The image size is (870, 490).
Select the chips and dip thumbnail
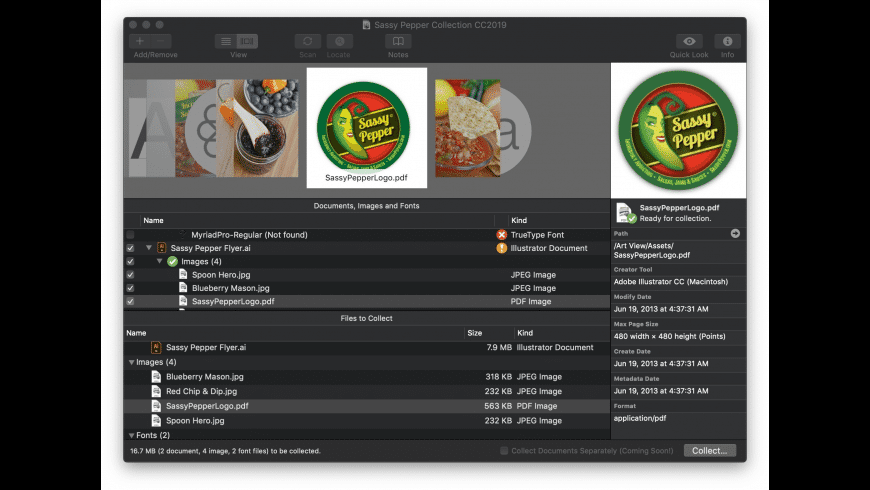[x=467, y=128]
